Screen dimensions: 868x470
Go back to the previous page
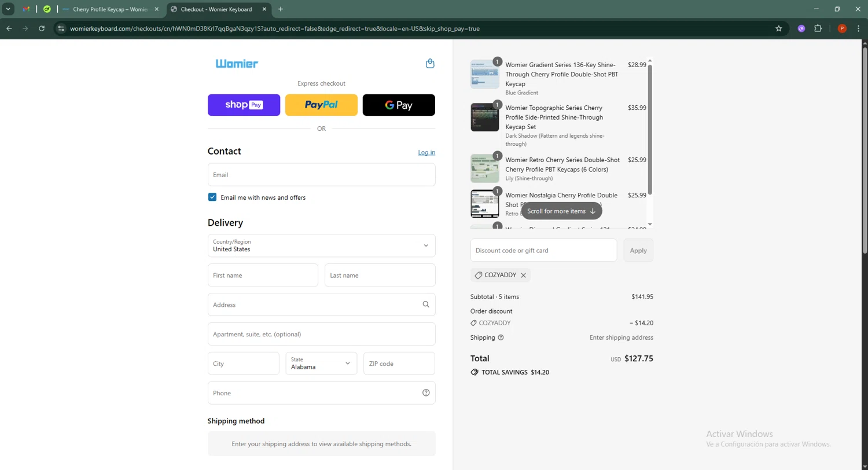click(9, 28)
